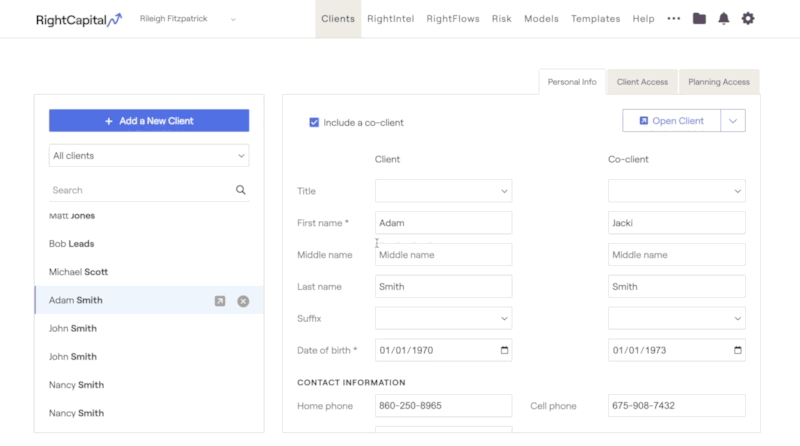Switch to the Personal Info tab
This screenshot has width=800, height=446.
[x=572, y=82]
